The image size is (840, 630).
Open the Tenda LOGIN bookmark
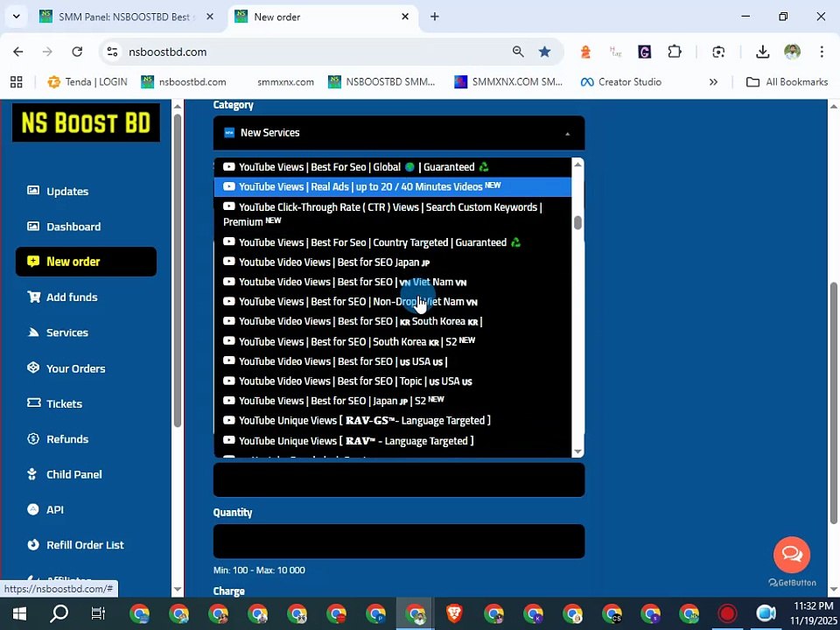[x=87, y=82]
